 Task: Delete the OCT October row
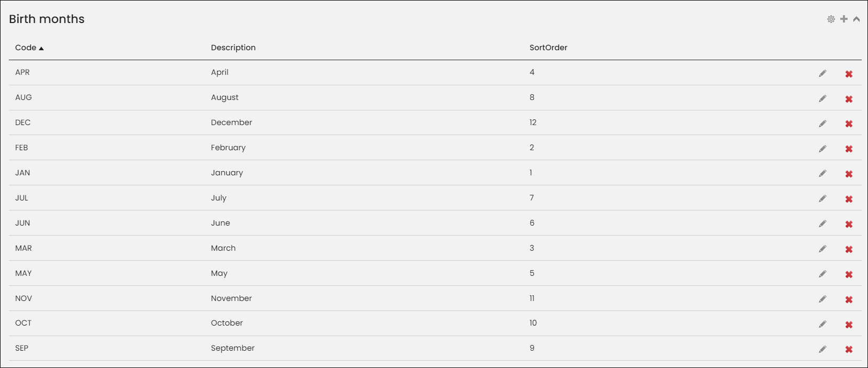click(849, 325)
